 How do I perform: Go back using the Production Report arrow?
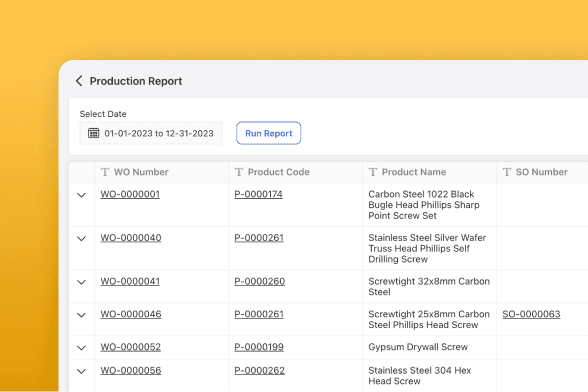point(79,81)
